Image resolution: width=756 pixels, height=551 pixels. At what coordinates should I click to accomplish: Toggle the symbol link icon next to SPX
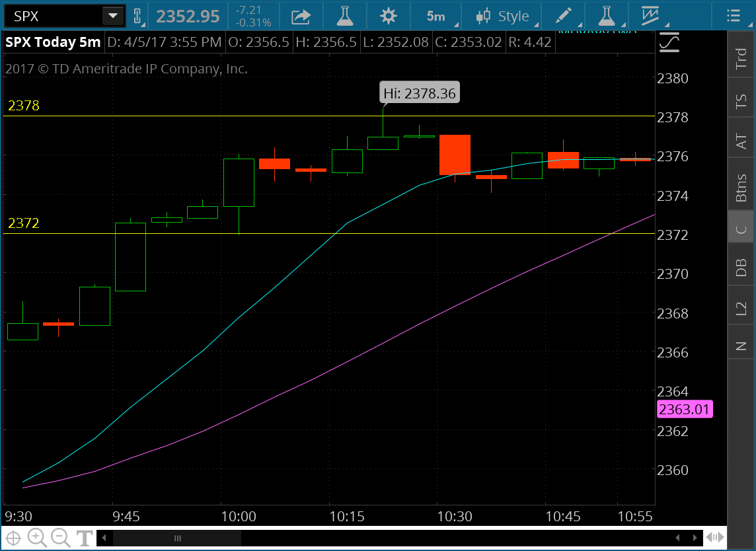(x=139, y=15)
